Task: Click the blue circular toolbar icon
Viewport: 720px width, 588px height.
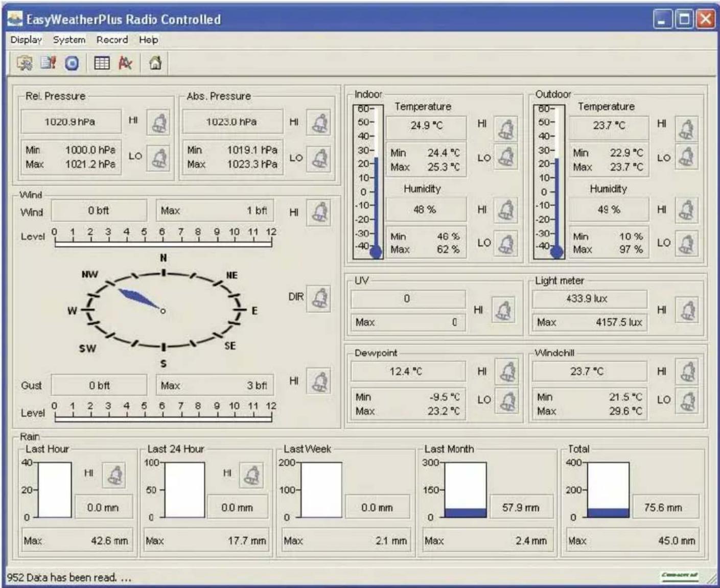Action: [72, 63]
